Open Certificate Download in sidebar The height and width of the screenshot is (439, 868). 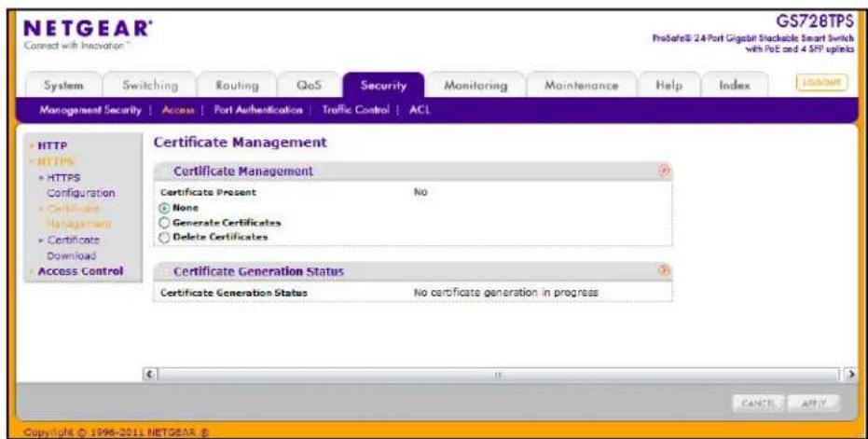coord(73,248)
